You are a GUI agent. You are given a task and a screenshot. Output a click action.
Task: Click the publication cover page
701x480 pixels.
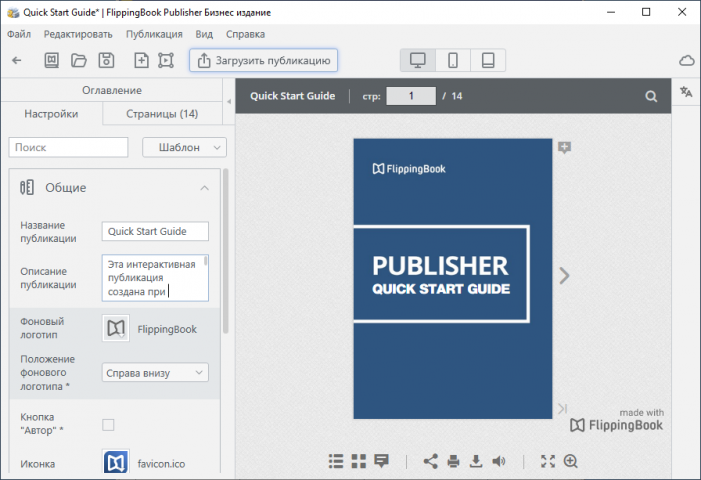[x=452, y=279]
